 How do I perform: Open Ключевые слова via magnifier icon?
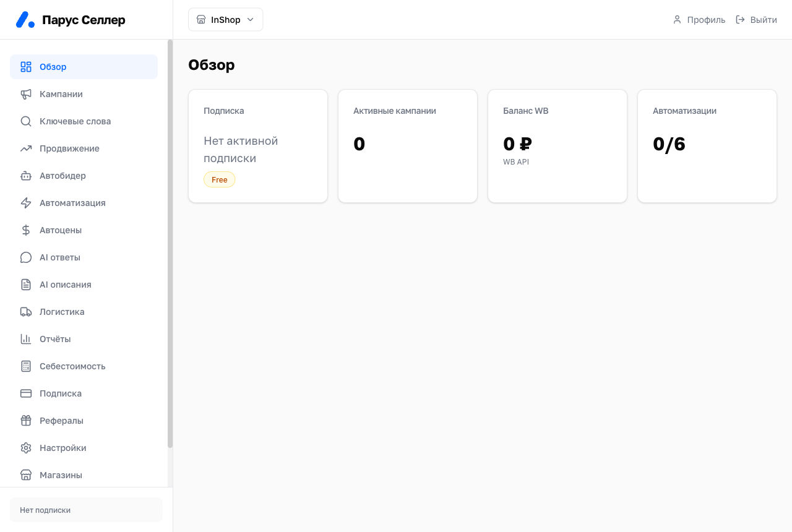pyautogui.click(x=26, y=121)
